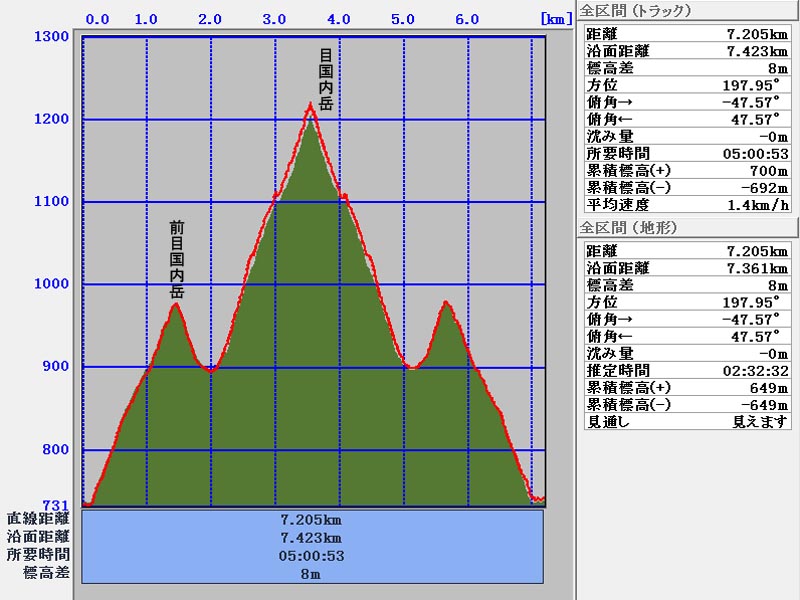Click the rightmost small peak on the profile
The image size is (800, 600).
click(x=446, y=303)
